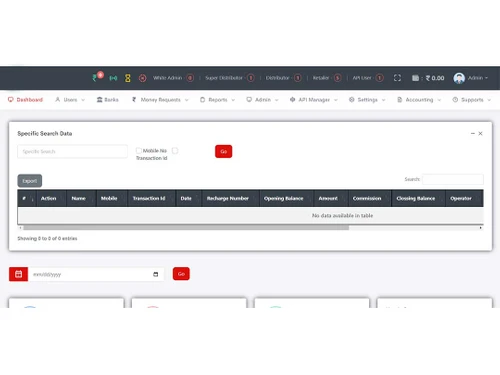Click the yellow hourglass pending icon
This screenshot has width=500, height=375.
pyautogui.click(x=128, y=78)
